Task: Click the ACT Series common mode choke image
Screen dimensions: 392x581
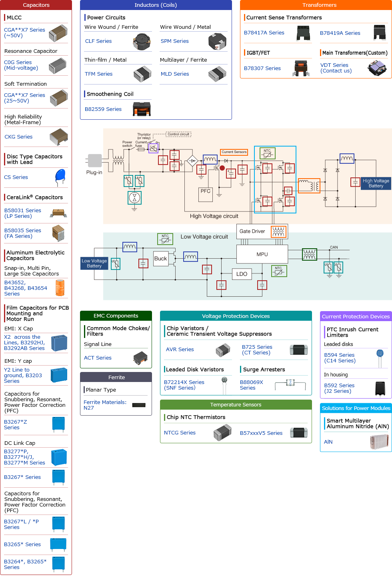Action: 140,358
